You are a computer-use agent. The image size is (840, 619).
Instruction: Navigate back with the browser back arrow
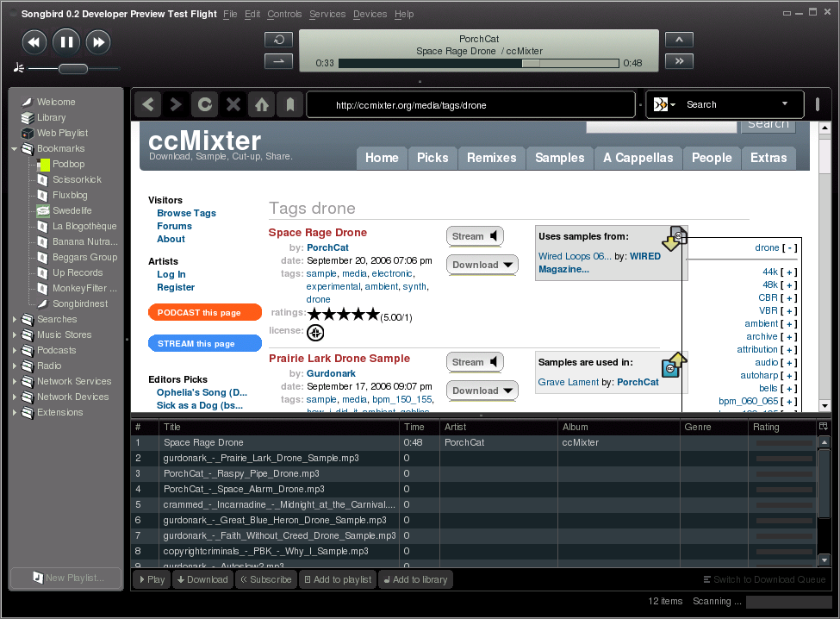(x=148, y=104)
